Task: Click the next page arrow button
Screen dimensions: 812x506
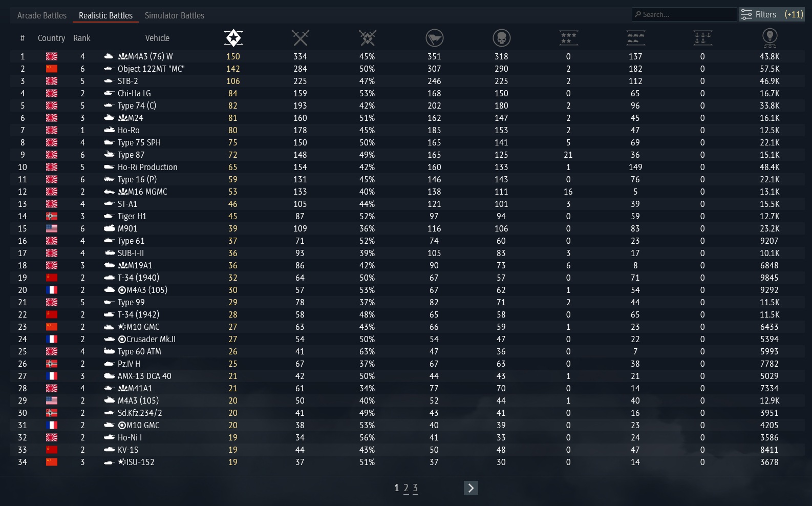Action: pyautogui.click(x=471, y=488)
